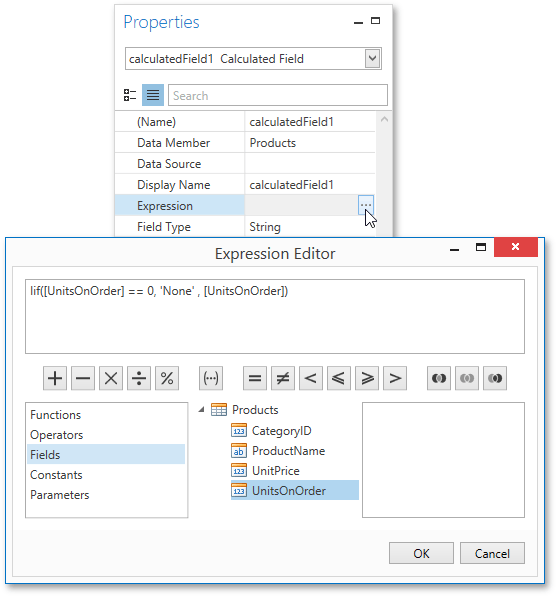556x596 pixels.
Task: Click the minus operator button
Action: 83,378
